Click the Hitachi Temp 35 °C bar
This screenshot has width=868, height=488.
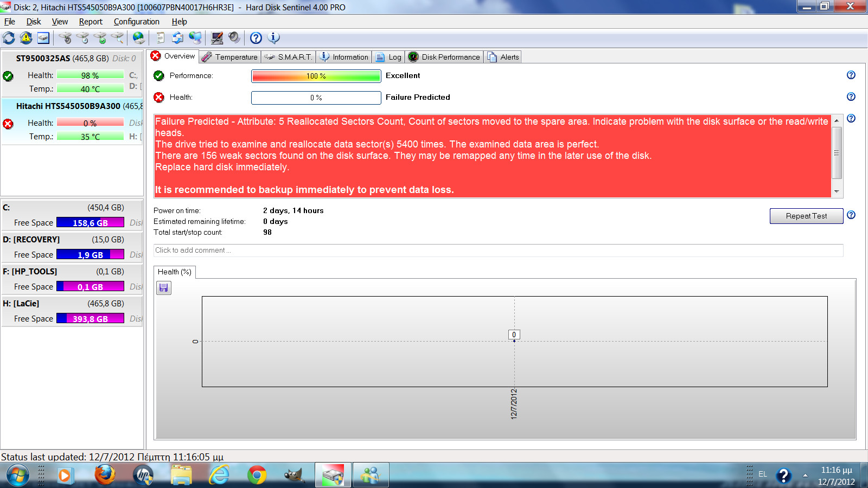90,136
